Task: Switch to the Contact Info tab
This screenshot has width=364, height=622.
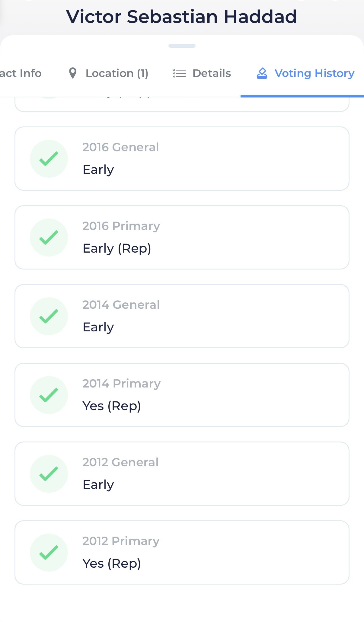Action: click(x=21, y=73)
